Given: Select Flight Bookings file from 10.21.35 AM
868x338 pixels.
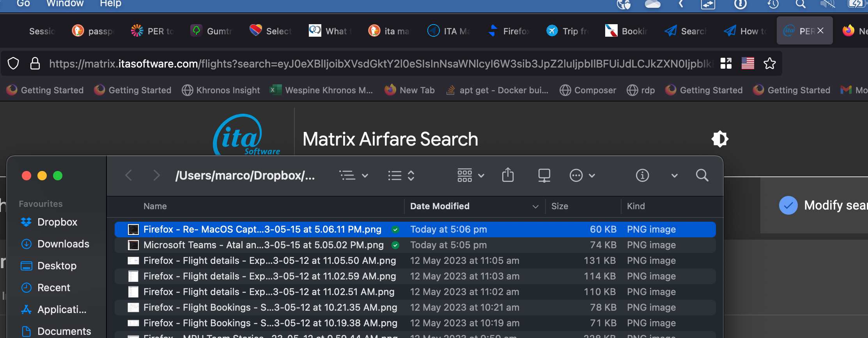Looking at the screenshot, I should (415, 308).
